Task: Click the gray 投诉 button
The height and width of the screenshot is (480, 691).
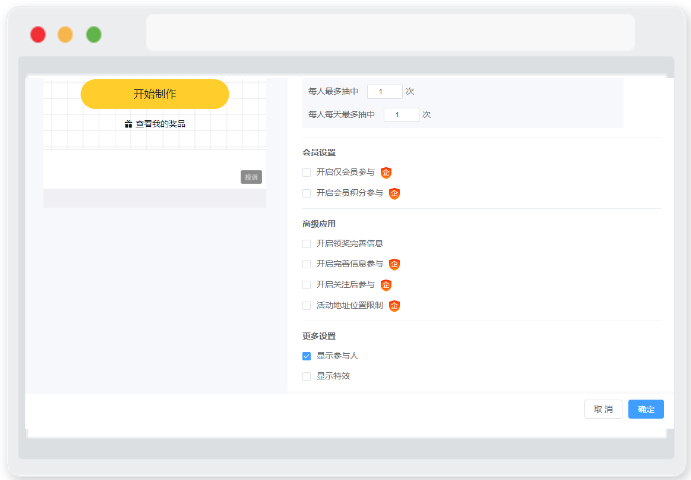Action: point(251,177)
